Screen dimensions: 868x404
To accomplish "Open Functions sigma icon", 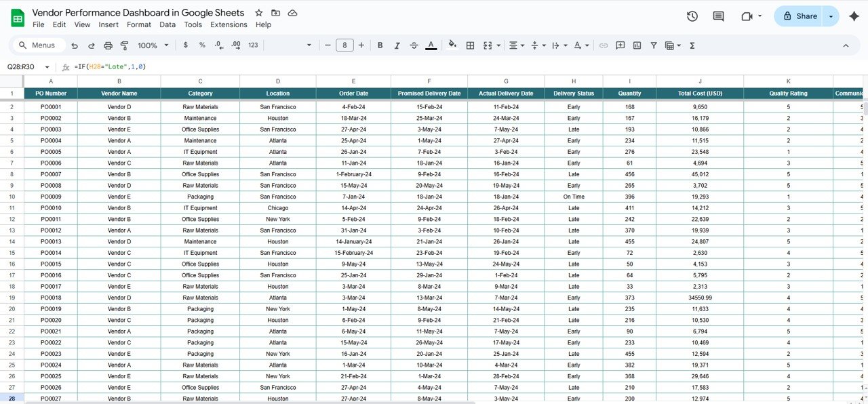I will [692, 45].
